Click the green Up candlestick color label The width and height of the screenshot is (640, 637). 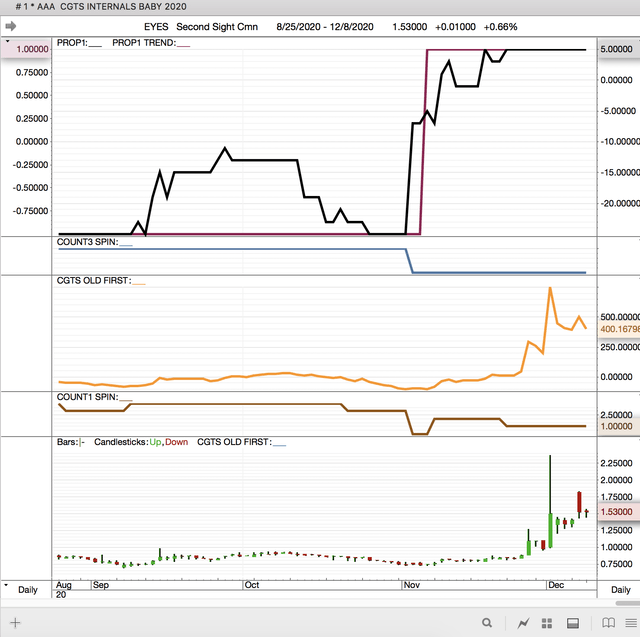[155, 442]
